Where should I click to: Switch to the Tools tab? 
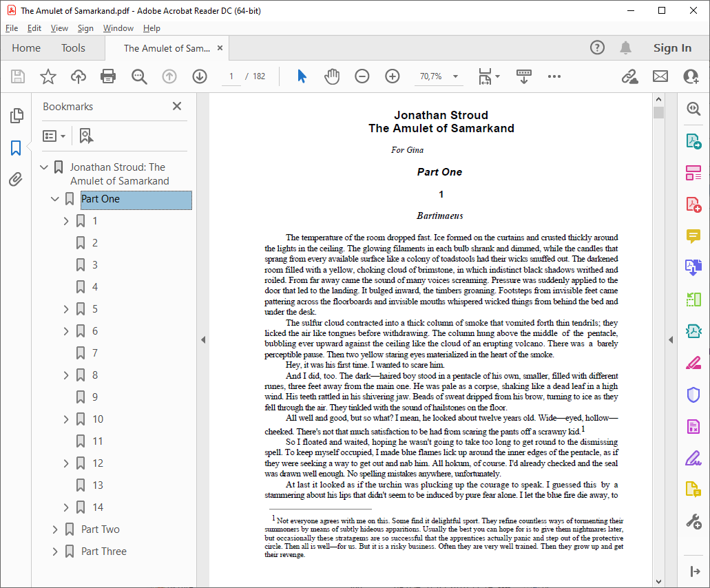(74, 48)
